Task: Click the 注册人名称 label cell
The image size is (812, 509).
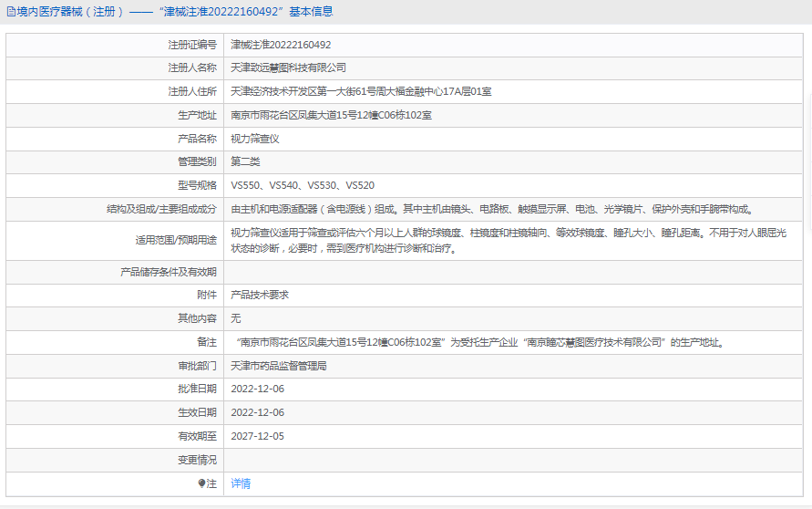Action: [115, 68]
